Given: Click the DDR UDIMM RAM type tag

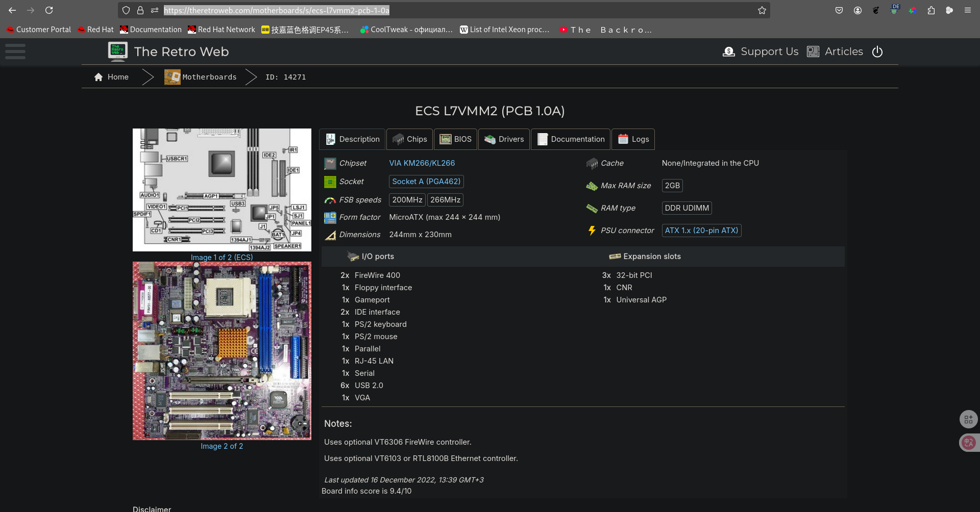Looking at the screenshot, I should tap(687, 208).
